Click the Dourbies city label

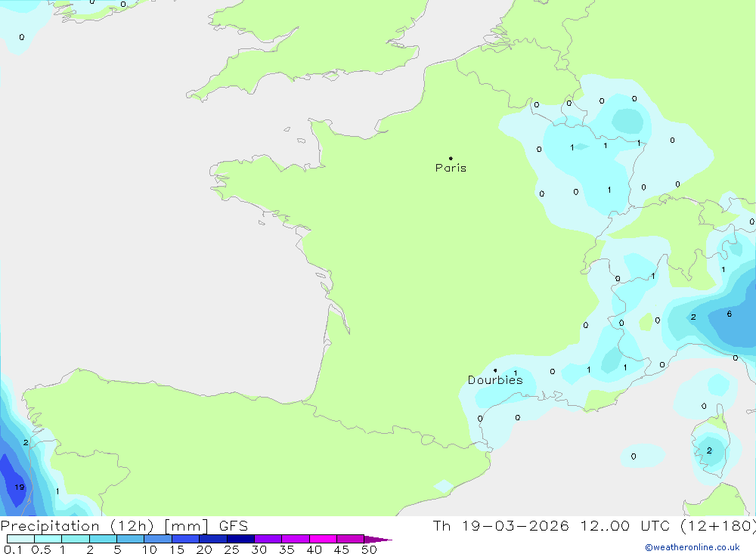(495, 380)
